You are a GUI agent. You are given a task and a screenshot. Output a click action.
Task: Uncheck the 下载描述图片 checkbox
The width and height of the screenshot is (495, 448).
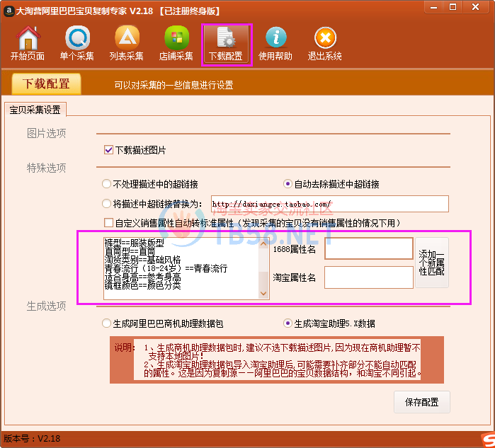[x=108, y=150]
